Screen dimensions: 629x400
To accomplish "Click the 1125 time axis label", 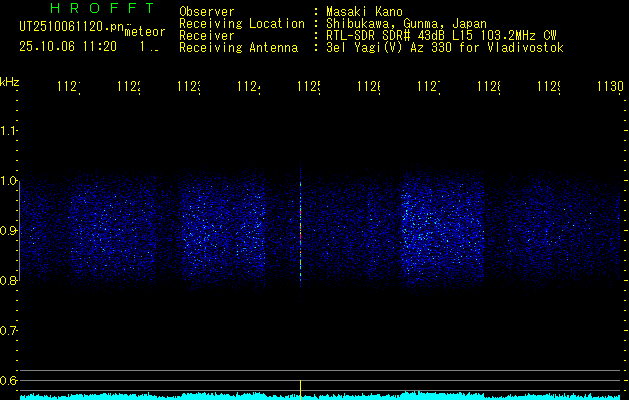I will tap(309, 86).
